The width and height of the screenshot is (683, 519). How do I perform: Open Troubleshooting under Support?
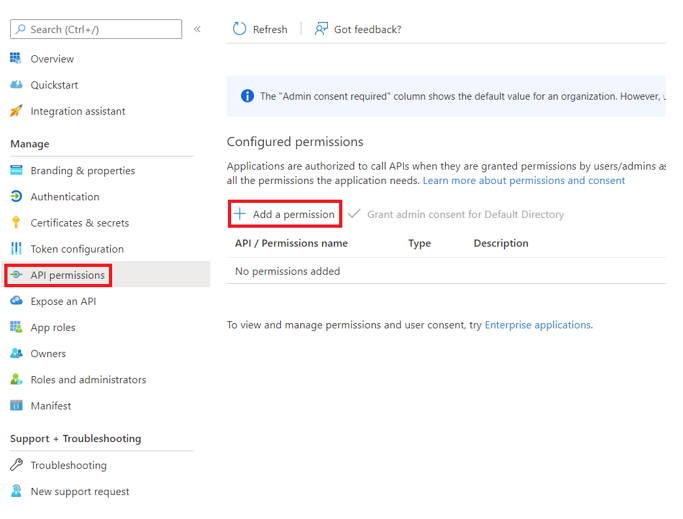(x=68, y=465)
